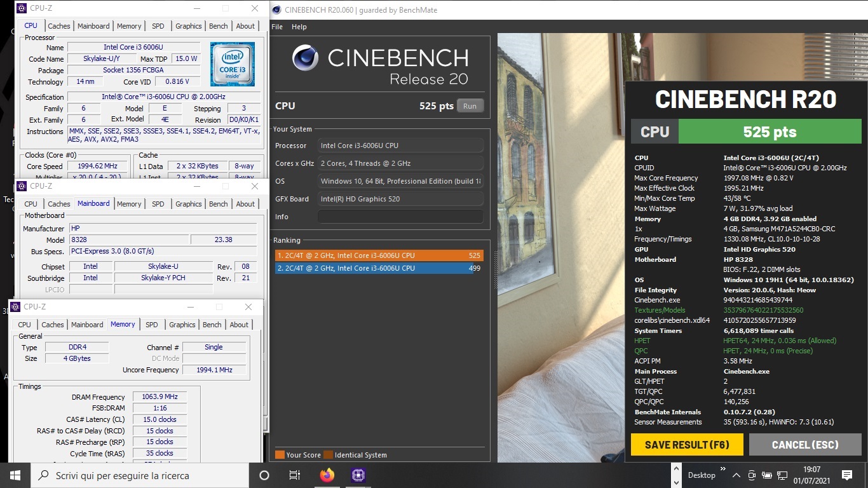Show hidden system tray icons
868x488 pixels.
[736, 475]
